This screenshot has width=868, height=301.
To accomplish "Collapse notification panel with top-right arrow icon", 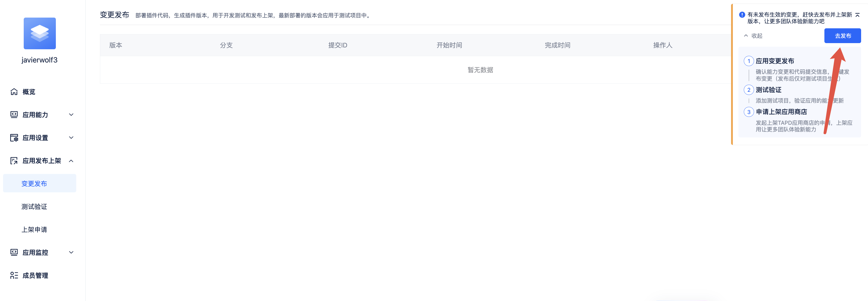I will coord(857,15).
